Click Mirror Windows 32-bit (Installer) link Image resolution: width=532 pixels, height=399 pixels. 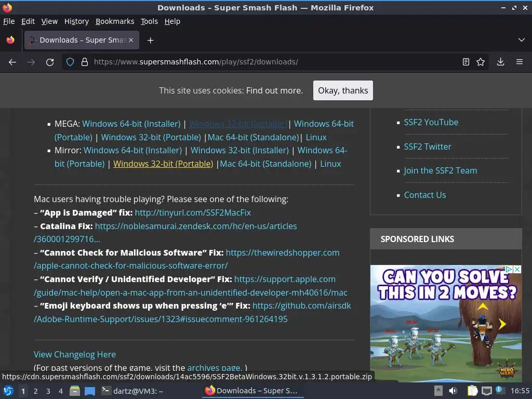tap(240, 150)
